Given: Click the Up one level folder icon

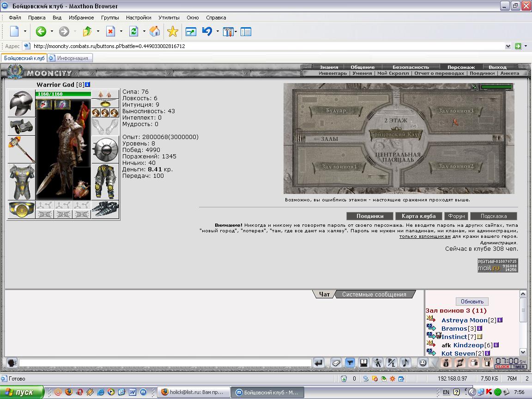Looking at the screenshot, I should coord(87,31).
